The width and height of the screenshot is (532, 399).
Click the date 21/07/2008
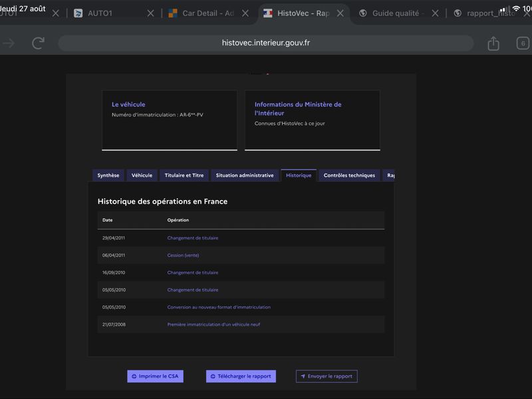point(114,325)
